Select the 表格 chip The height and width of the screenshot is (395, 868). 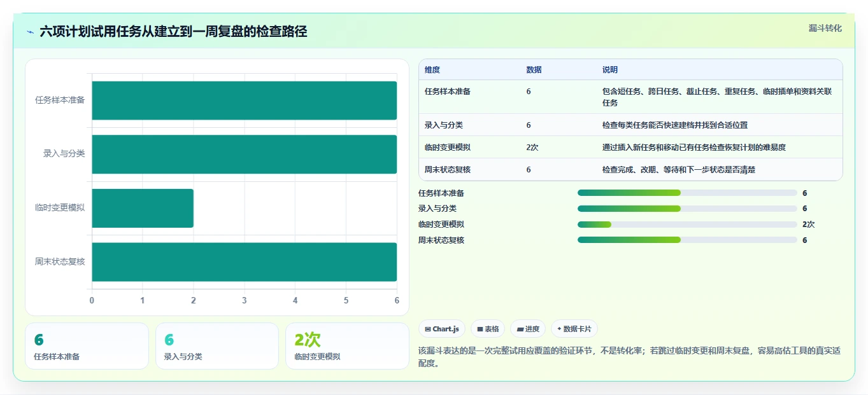488,329
